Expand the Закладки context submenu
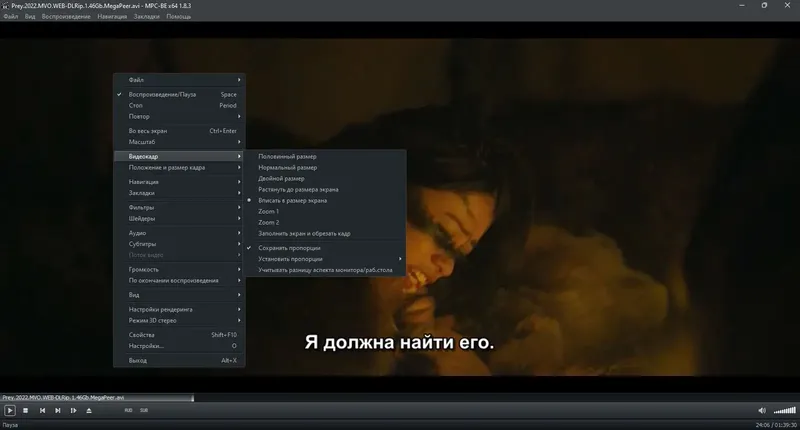This screenshot has height=430, width=800. (179, 193)
